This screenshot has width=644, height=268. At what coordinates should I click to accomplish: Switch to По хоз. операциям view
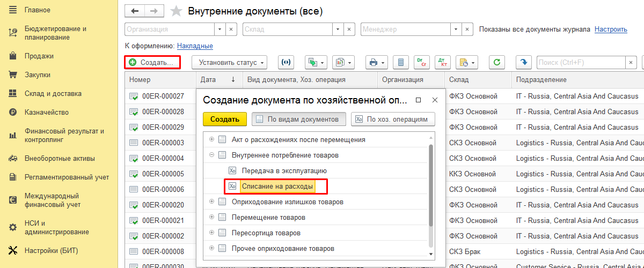point(393,119)
